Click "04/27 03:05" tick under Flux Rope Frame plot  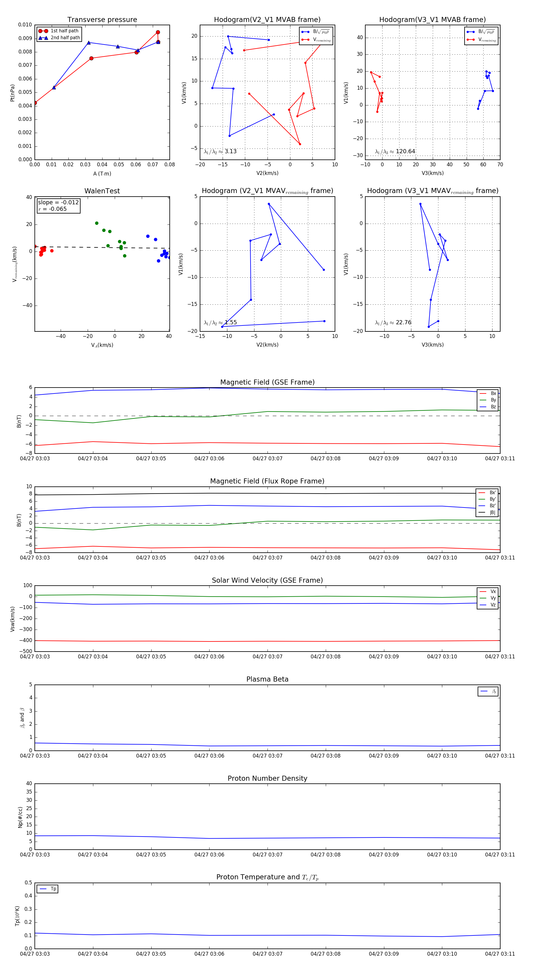tap(151, 558)
